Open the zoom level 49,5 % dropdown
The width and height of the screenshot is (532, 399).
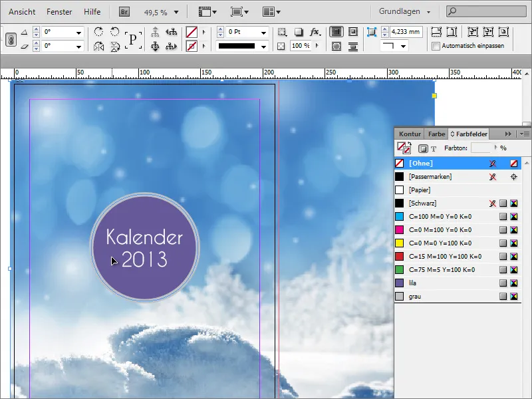click(176, 12)
